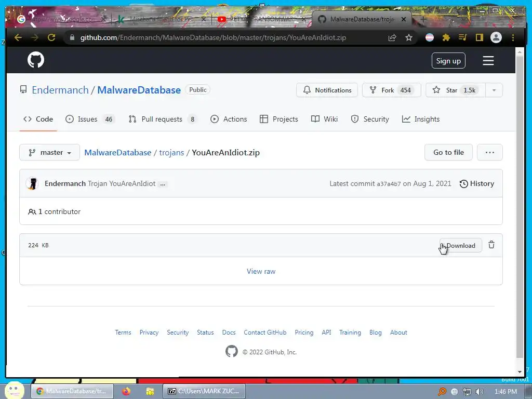Open the 7-Zip window in taskbar

pyautogui.click(x=204, y=391)
